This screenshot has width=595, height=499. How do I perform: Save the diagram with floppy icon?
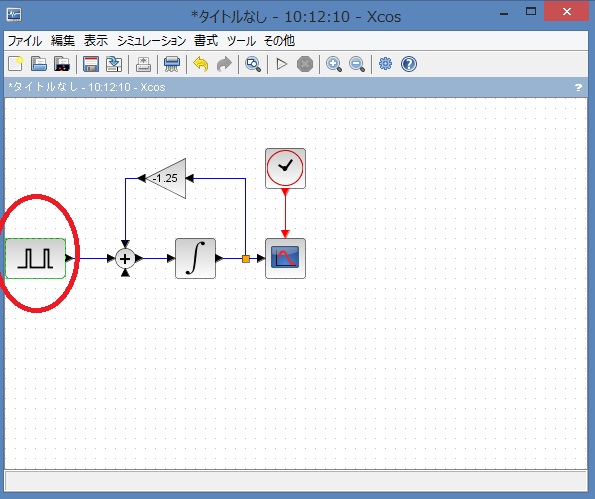point(91,64)
